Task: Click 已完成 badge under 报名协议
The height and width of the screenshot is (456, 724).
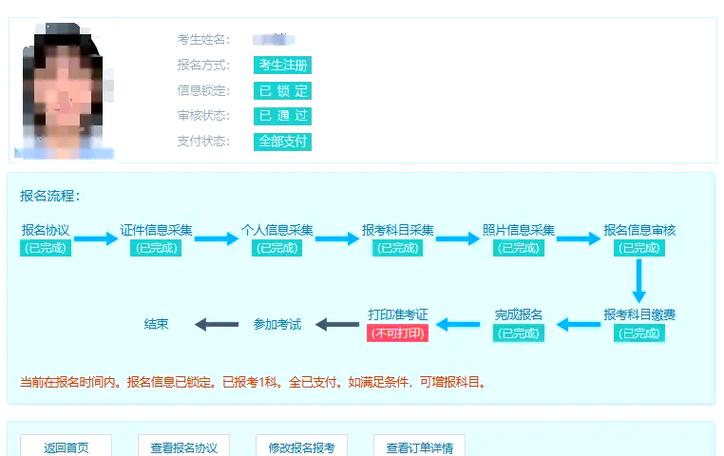Action: (45, 248)
